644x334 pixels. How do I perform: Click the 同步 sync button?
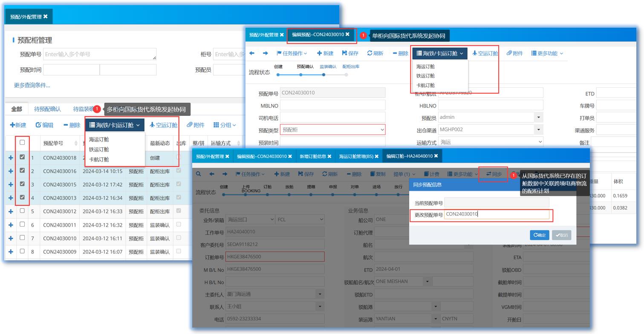click(494, 174)
